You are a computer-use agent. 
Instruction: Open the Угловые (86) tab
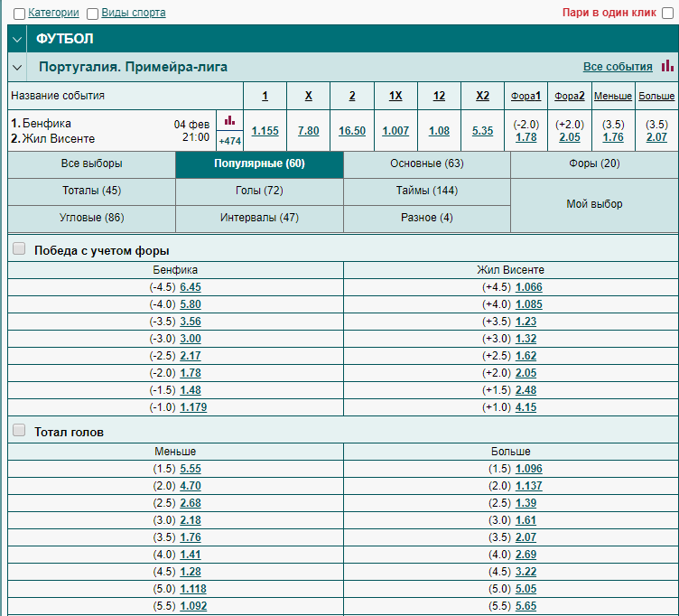point(91,218)
